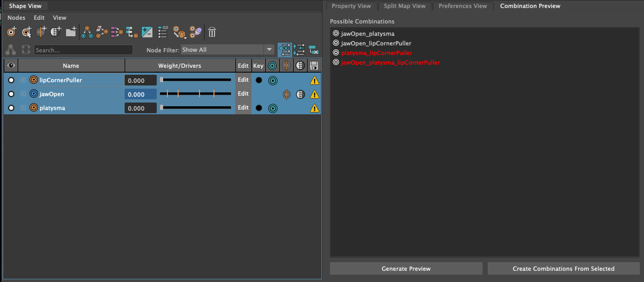This screenshot has width=644, height=282.
Task: Click split sphere icon in jawOpen row
Action: 300,94
